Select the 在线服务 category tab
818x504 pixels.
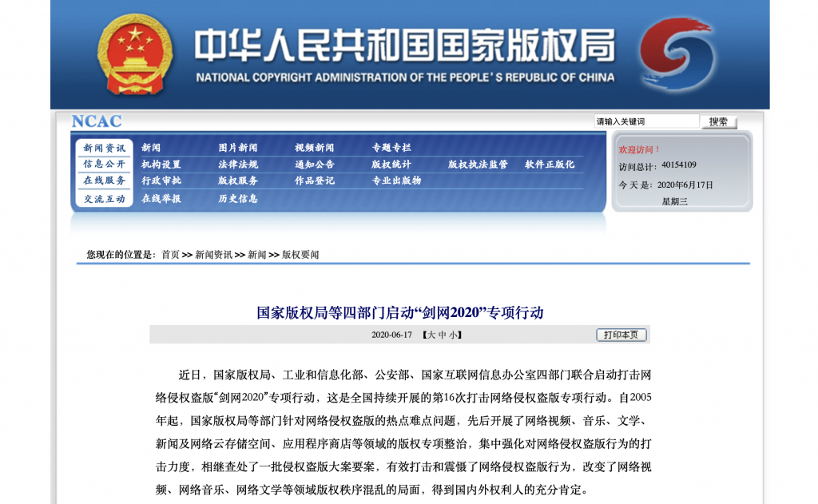click(105, 181)
